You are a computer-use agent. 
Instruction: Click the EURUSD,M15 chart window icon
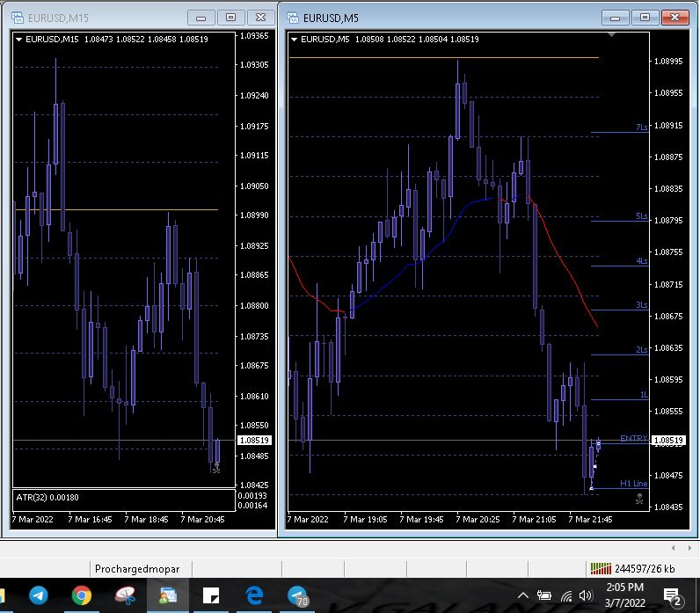(18, 18)
